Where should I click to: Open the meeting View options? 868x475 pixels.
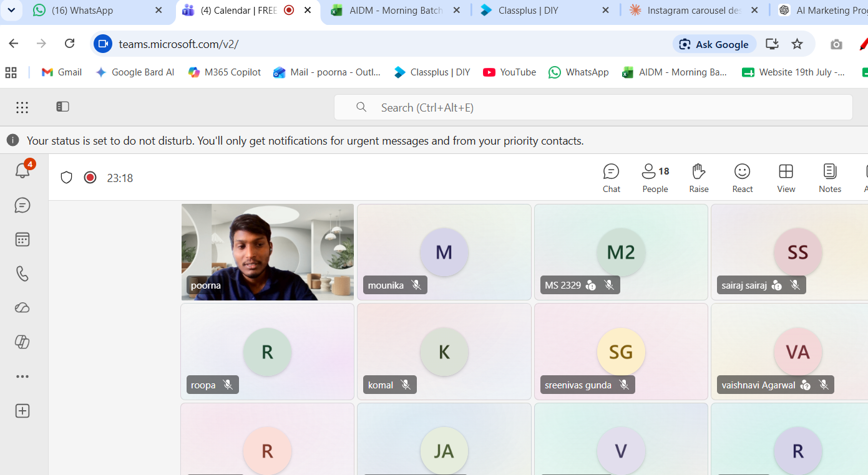tap(786, 178)
